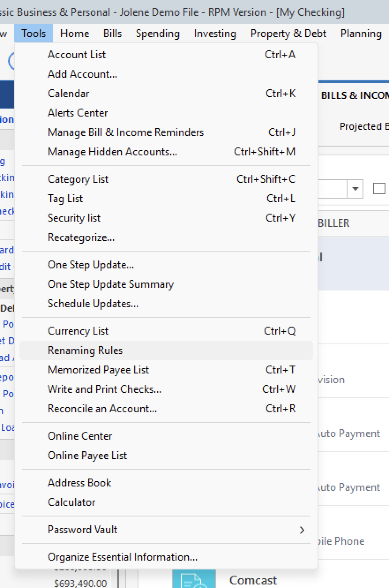Switch to the Investing tab

point(215,34)
